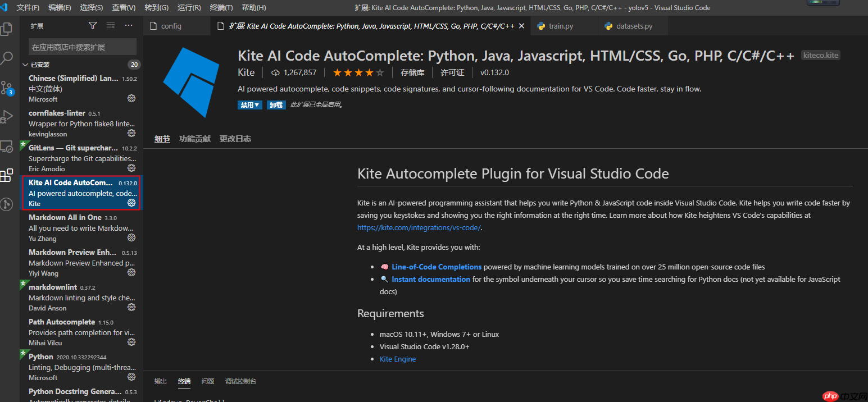Open the kite.com/integrations/vs-code link
This screenshot has width=868, height=402.
coord(420,227)
